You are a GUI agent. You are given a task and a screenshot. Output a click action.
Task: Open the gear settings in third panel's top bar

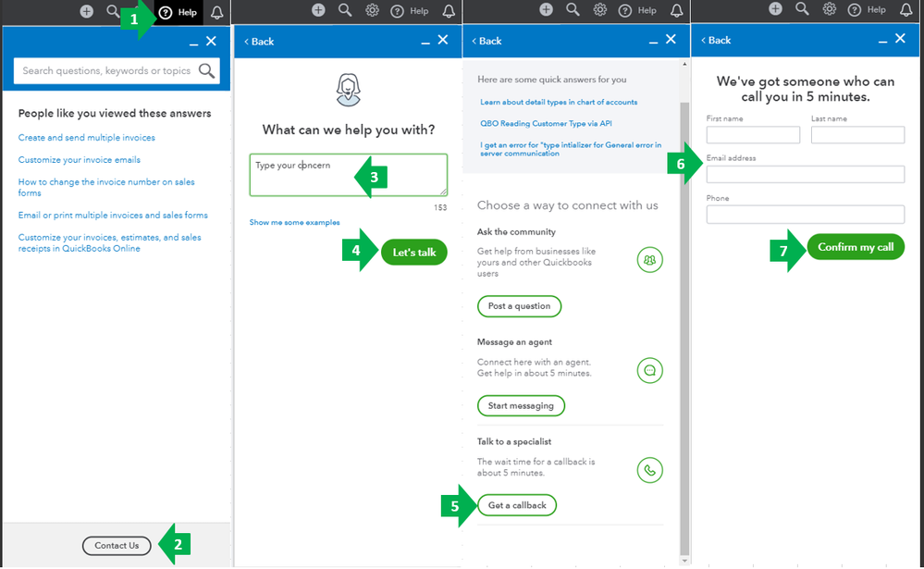pyautogui.click(x=600, y=9)
